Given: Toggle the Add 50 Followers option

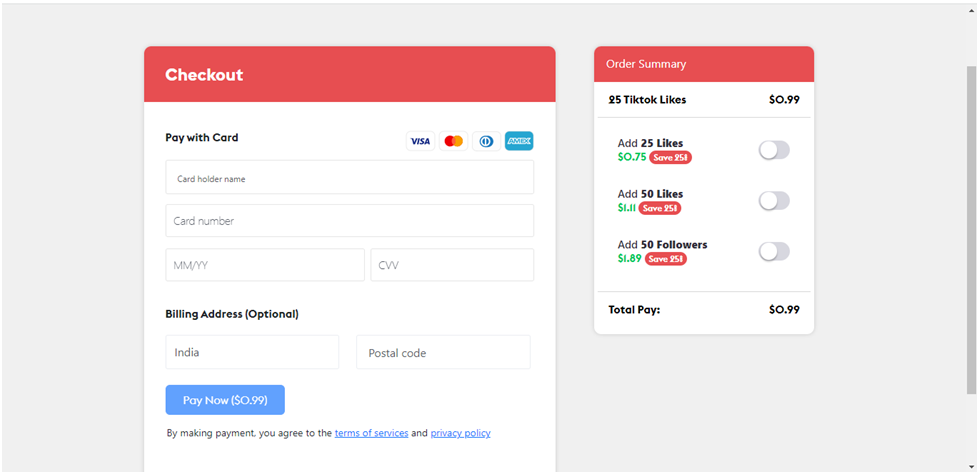Looking at the screenshot, I should pos(774,251).
